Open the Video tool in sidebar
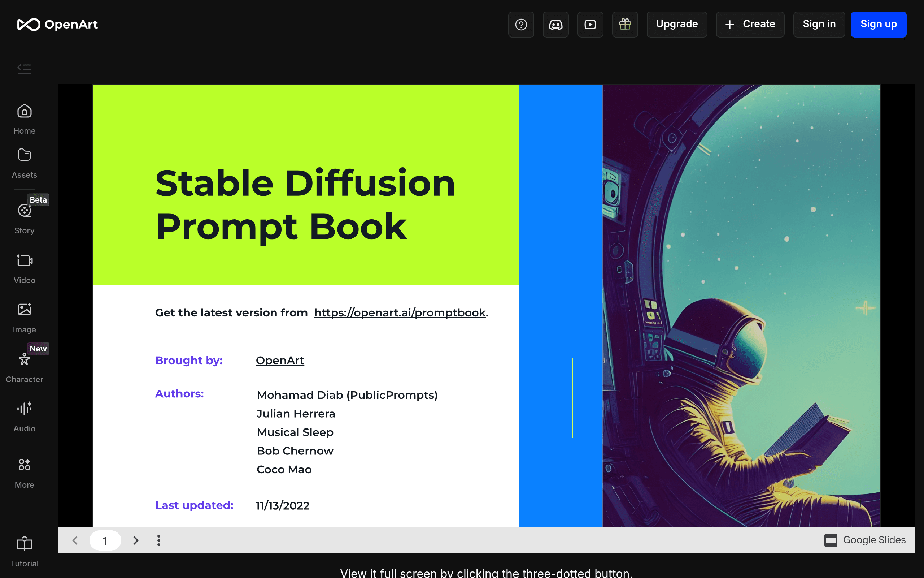 (25, 269)
